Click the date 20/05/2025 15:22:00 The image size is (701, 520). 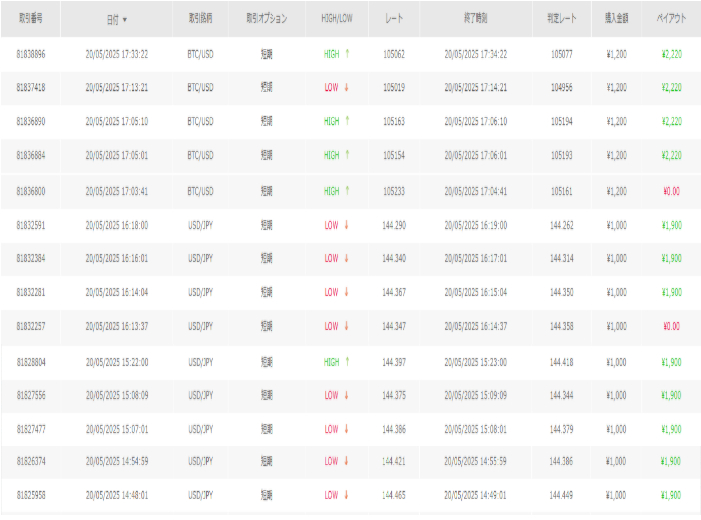tap(117, 362)
